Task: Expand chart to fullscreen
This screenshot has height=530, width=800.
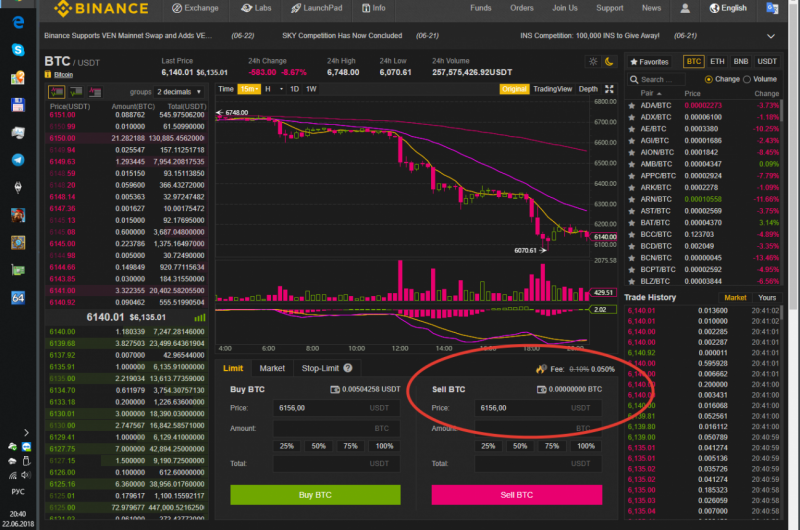Action: point(609,89)
